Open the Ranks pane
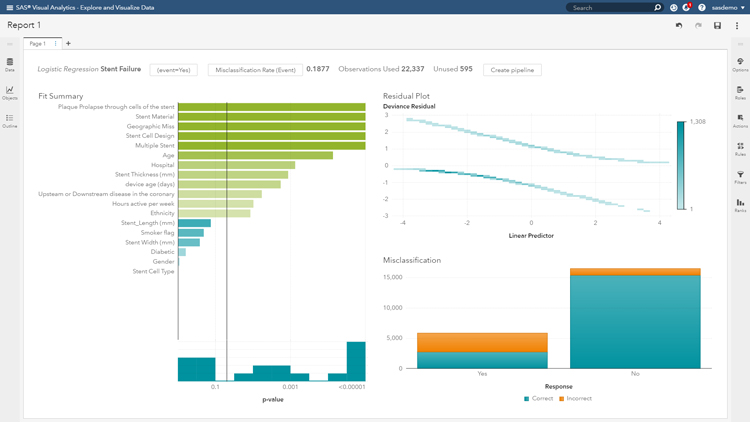This screenshot has height=422, width=750. click(740, 205)
